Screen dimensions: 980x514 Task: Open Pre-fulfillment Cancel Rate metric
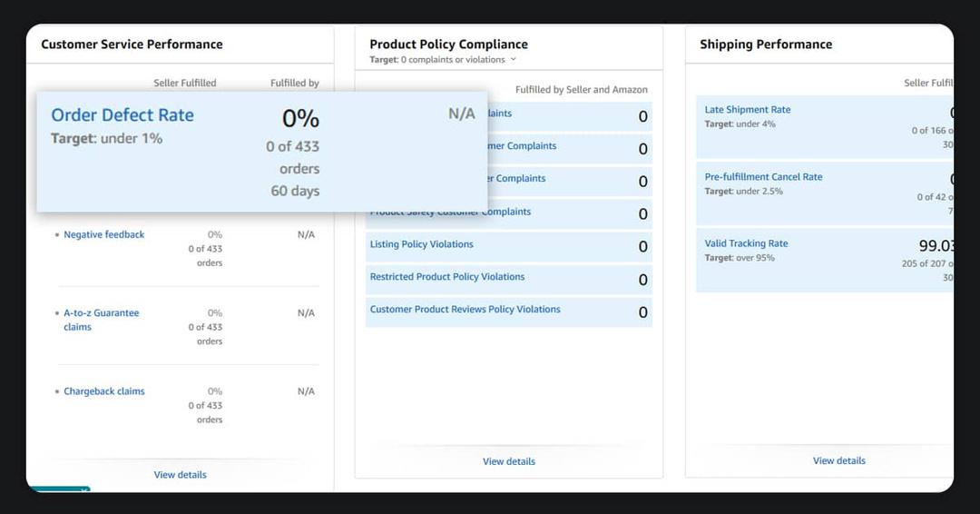[x=763, y=177]
